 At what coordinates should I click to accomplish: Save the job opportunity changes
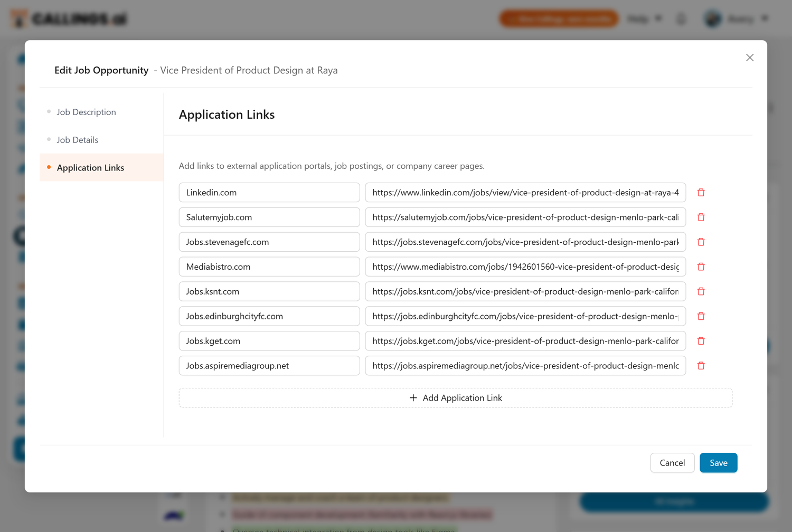[x=719, y=463]
